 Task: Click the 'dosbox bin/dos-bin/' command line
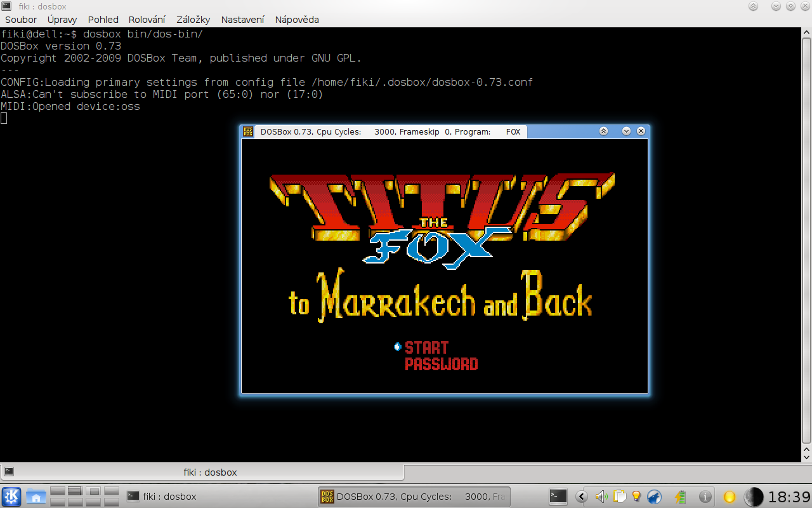pyautogui.click(x=143, y=34)
